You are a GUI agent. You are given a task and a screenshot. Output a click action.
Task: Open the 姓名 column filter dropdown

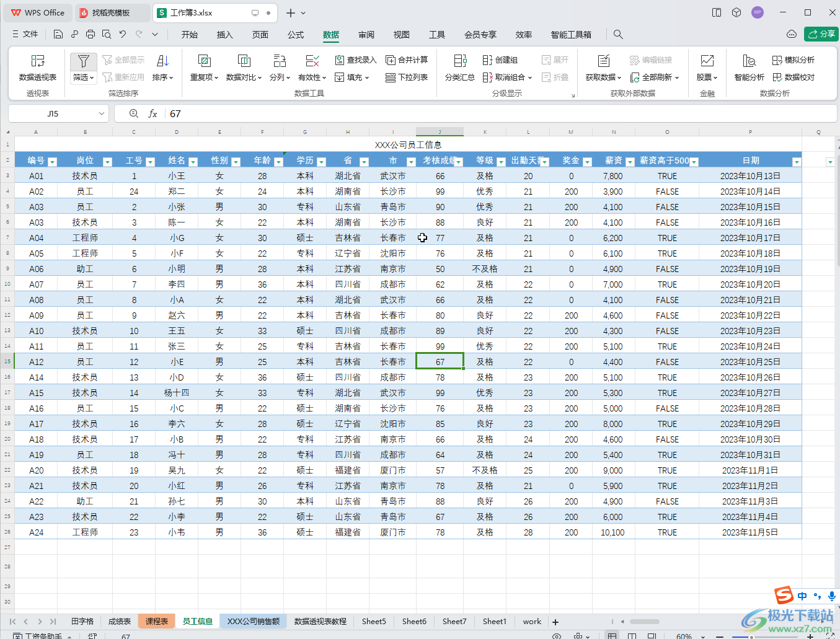[193, 162]
